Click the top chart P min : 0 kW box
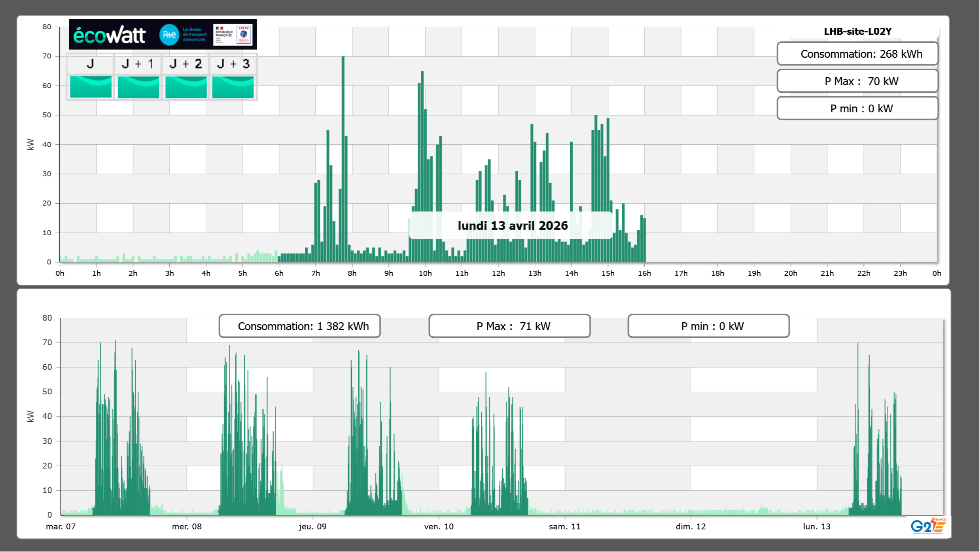Screen dimensions: 980x552 tap(857, 108)
